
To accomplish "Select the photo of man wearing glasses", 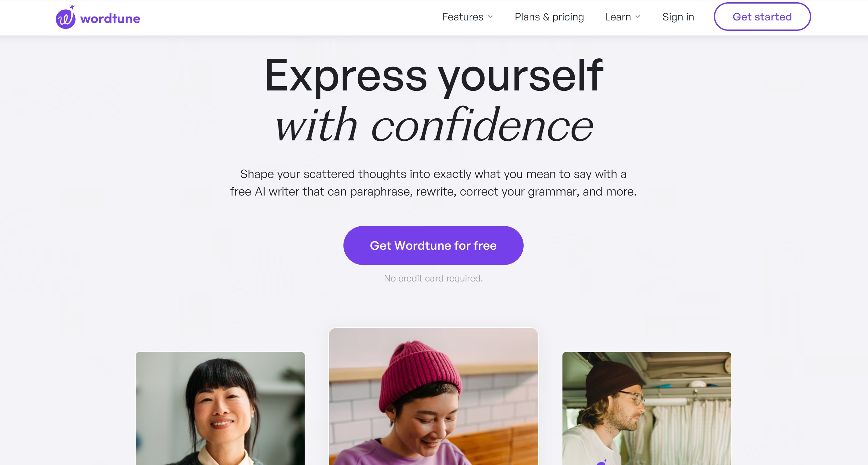I will [647, 409].
